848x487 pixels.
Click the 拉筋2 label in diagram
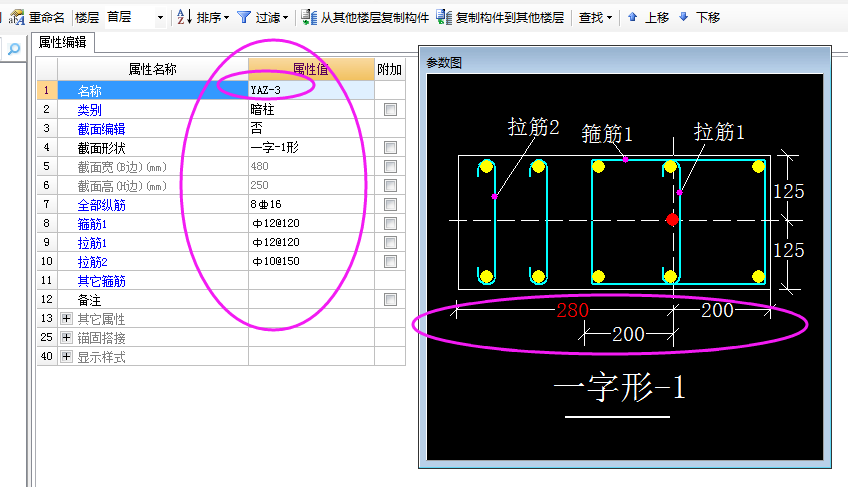coord(533,127)
